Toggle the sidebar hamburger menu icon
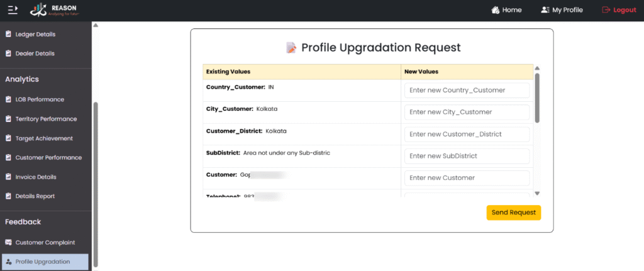 coord(13,10)
